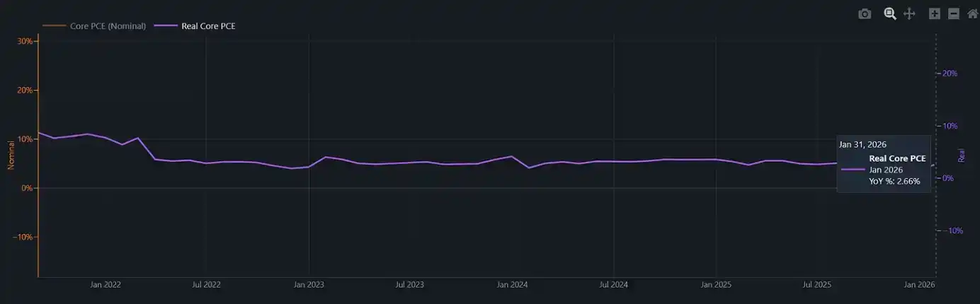Click the Jan 2026 x-axis label
980x304 pixels.
pos(920,285)
